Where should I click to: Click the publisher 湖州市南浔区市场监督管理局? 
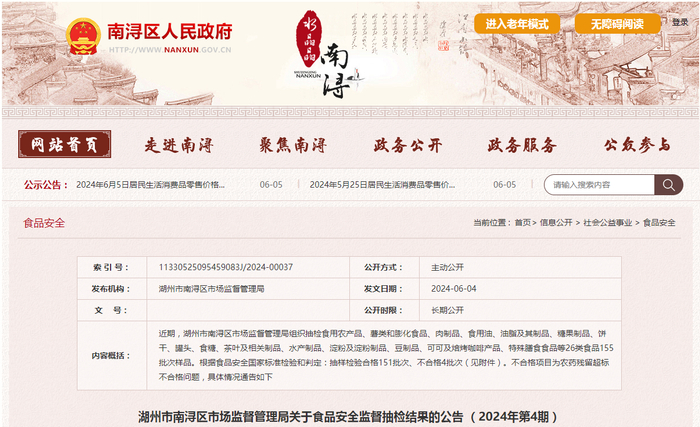click(211, 289)
